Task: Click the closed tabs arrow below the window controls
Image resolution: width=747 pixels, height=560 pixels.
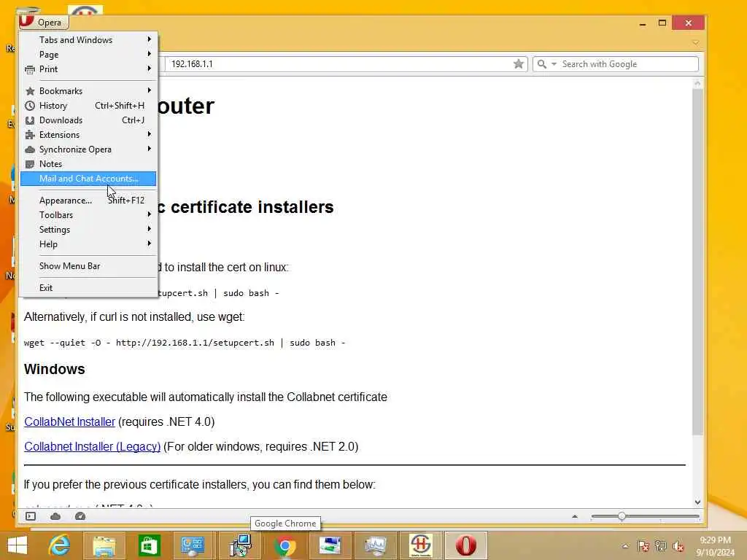Action: tap(696, 43)
